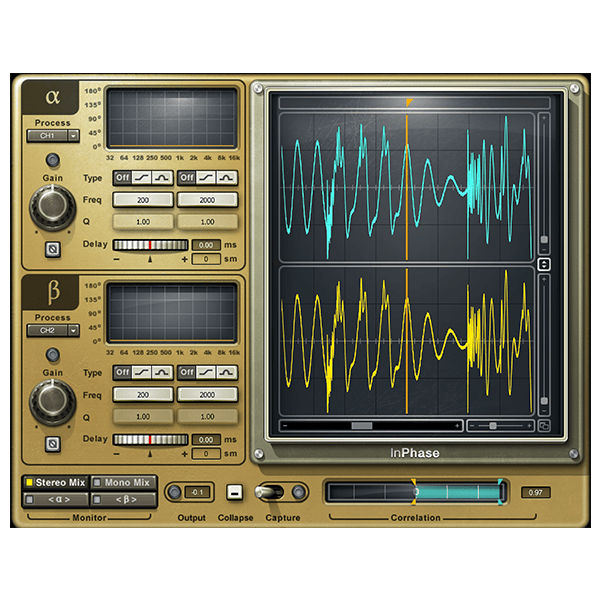Image resolution: width=600 pixels, height=600 pixels.
Task: Click the output clip LED
Action: pyautogui.click(x=174, y=492)
